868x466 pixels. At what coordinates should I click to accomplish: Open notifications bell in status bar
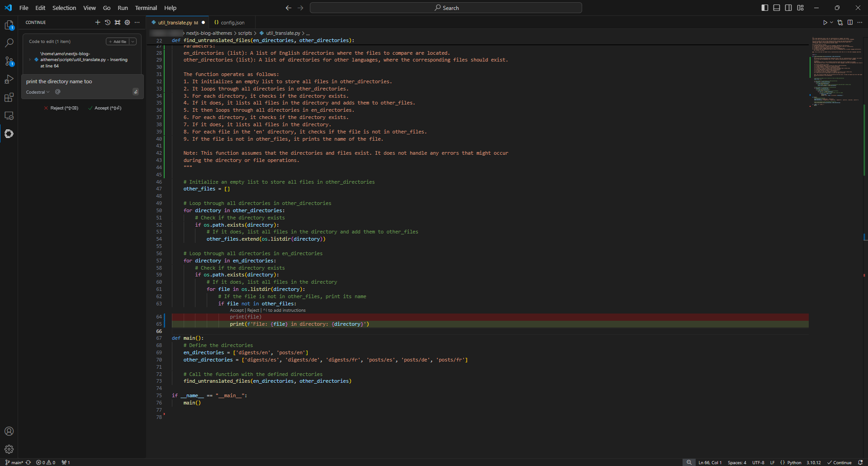click(860, 462)
